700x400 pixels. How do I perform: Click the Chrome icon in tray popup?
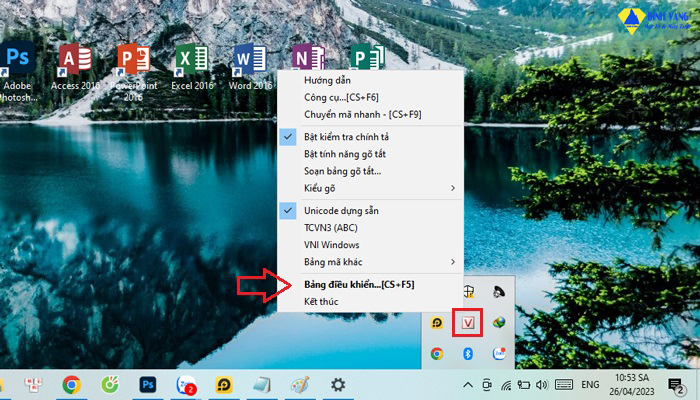(437, 354)
